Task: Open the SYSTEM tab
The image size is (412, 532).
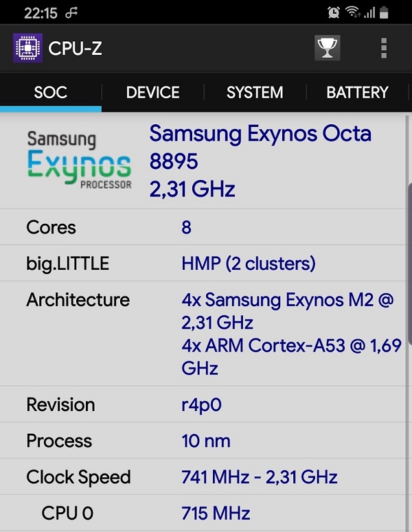Action: (255, 93)
